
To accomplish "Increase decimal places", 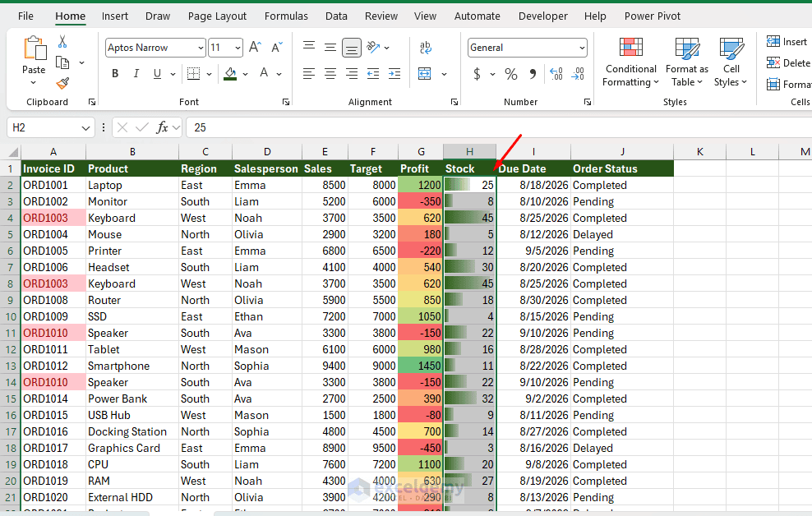I will [556, 74].
